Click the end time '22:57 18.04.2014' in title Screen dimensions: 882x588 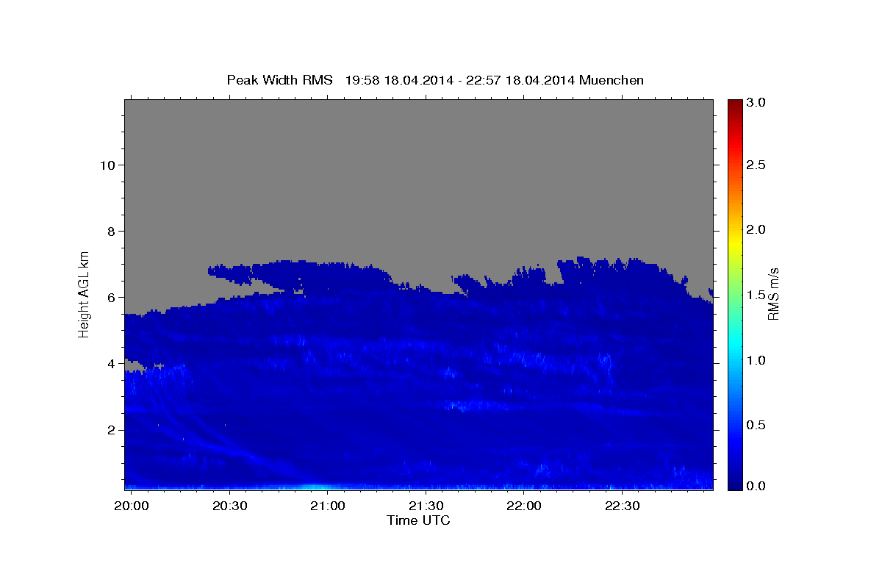click(520, 80)
